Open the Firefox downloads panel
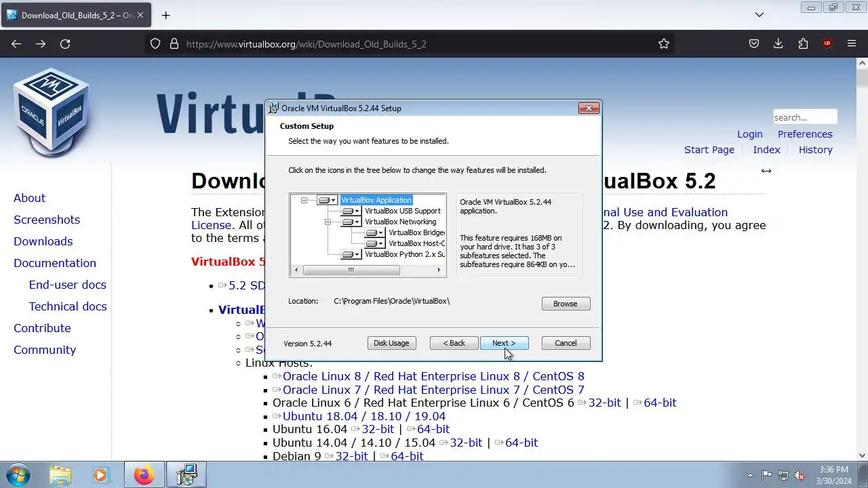This screenshot has height=488, width=868. [x=778, y=44]
